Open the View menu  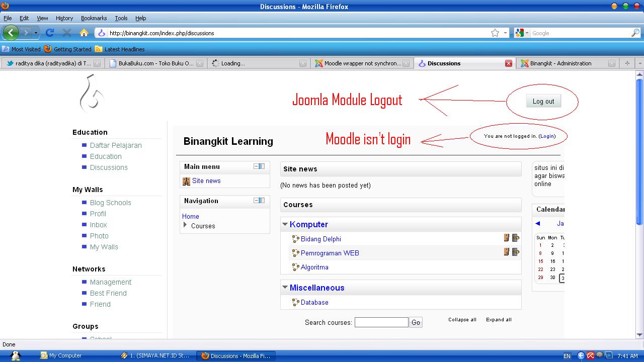[42, 18]
